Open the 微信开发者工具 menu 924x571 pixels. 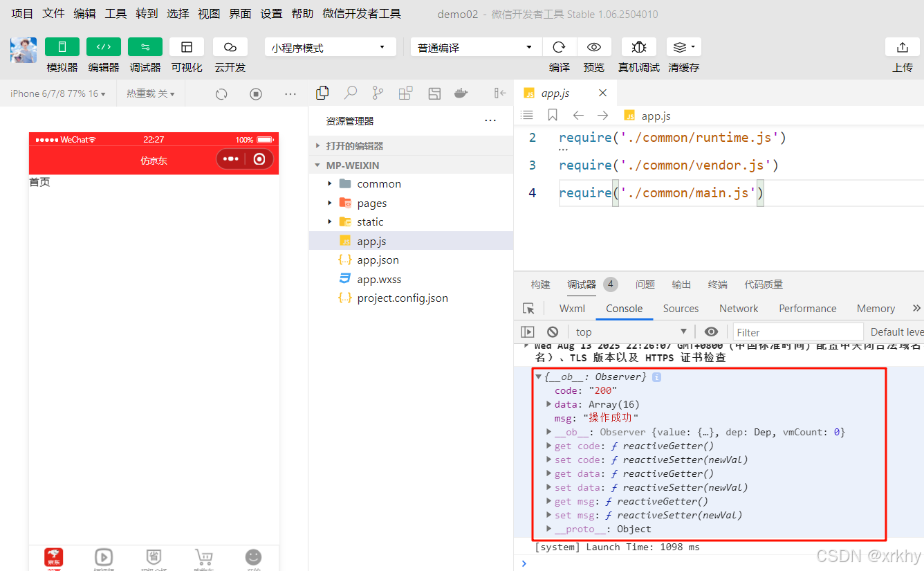tap(362, 14)
